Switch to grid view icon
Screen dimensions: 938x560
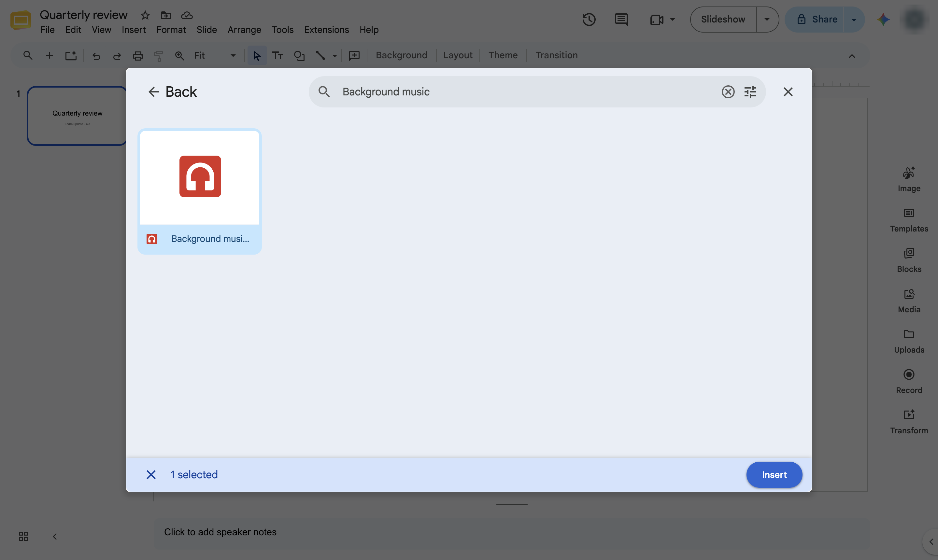(23, 536)
